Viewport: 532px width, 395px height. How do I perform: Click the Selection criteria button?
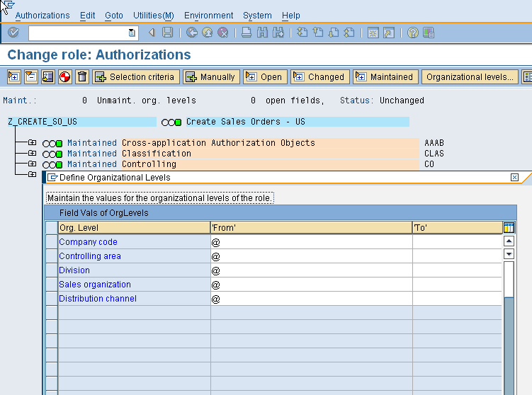pos(136,77)
